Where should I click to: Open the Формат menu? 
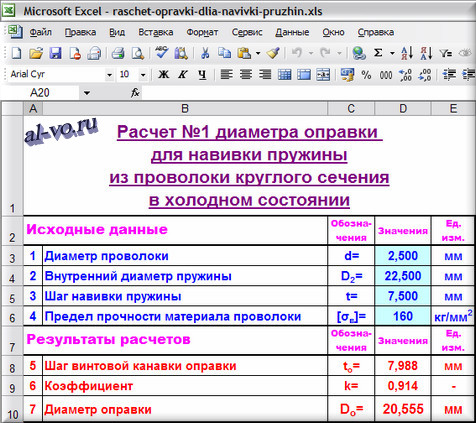click(202, 32)
